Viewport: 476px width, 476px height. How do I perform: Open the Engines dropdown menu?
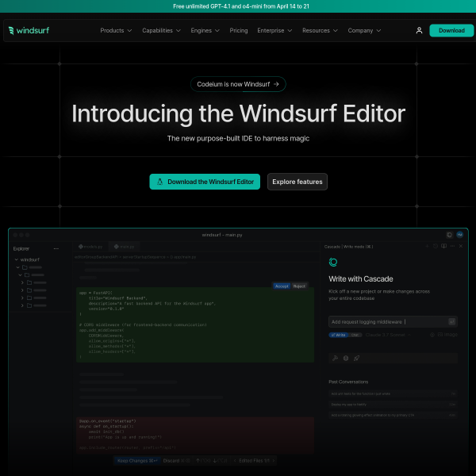click(x=205, y=30)
